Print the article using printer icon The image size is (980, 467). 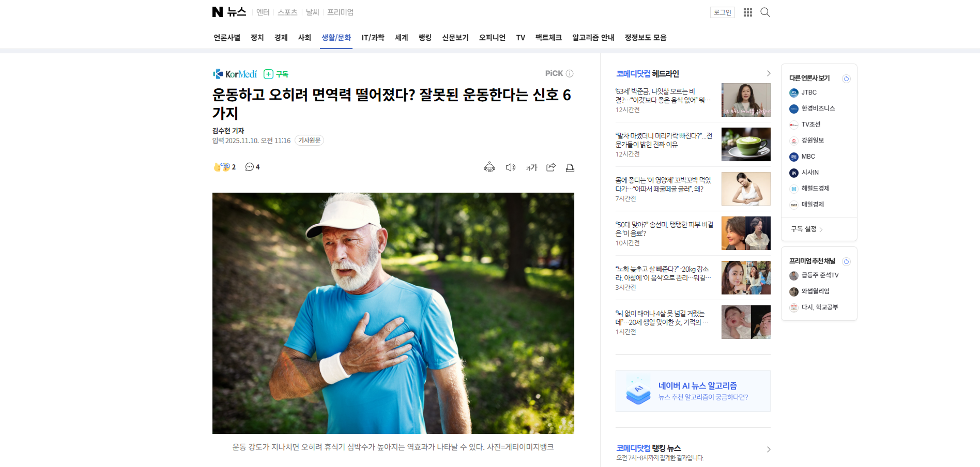pyautogui.click(x=570, y=168)
